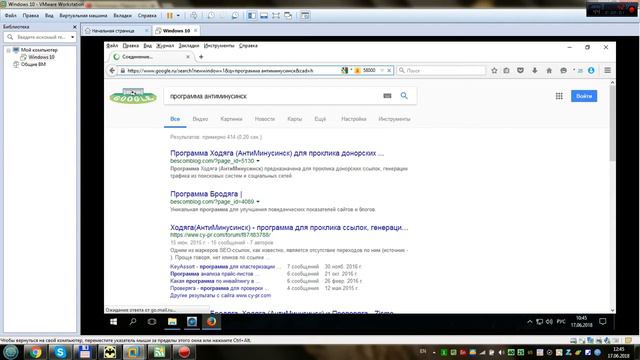
Task: Switch to the Картинки search tab
Action: coord(231,119)
